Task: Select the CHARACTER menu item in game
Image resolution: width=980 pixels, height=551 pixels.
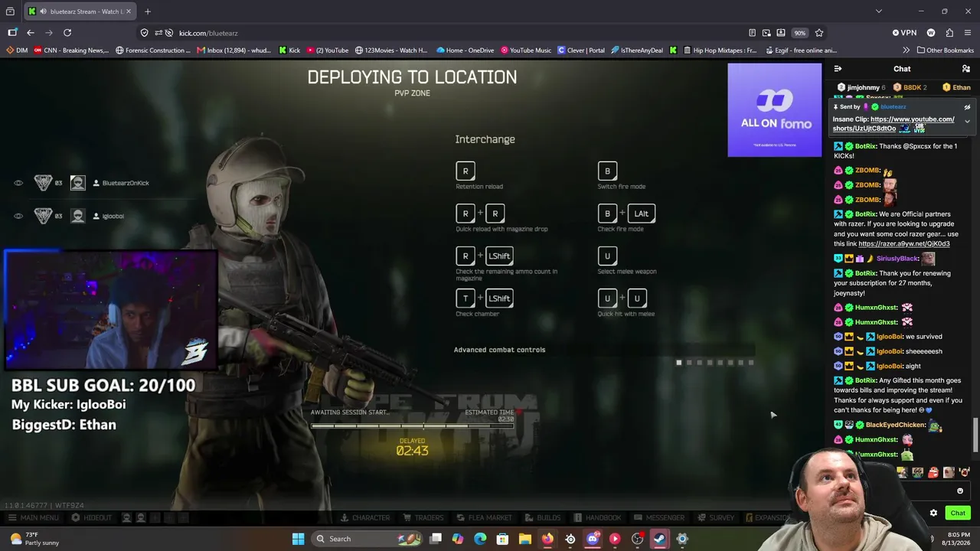Action: click(364, 518)
